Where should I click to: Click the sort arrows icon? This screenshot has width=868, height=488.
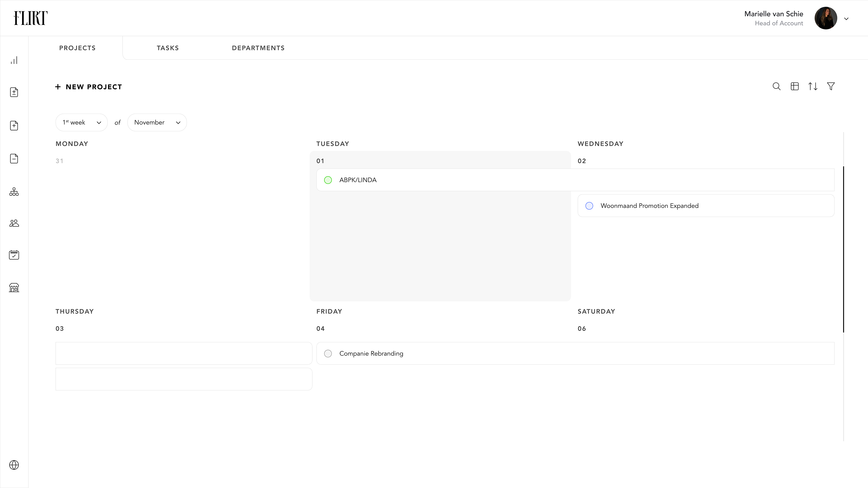coord(813,87)
